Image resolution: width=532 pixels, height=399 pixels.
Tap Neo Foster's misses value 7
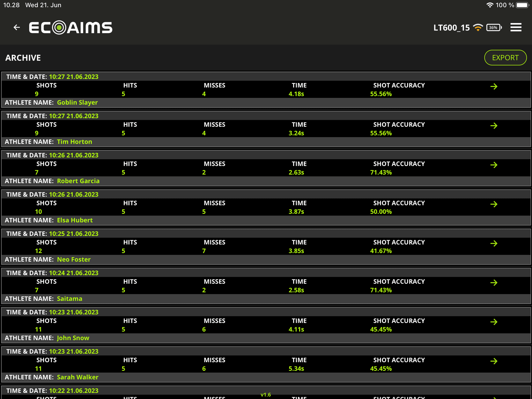coord(204,251)
